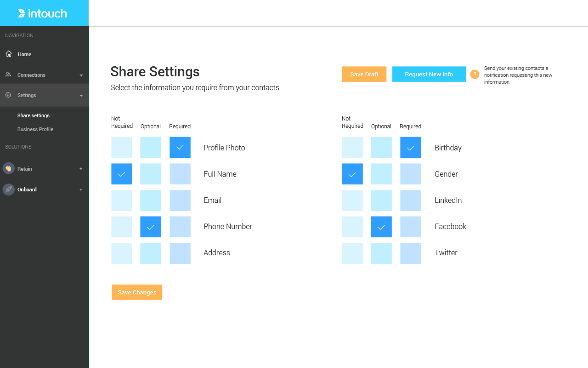Open the Business Profile menu item
588x368 pixels.
coord(35,129)
